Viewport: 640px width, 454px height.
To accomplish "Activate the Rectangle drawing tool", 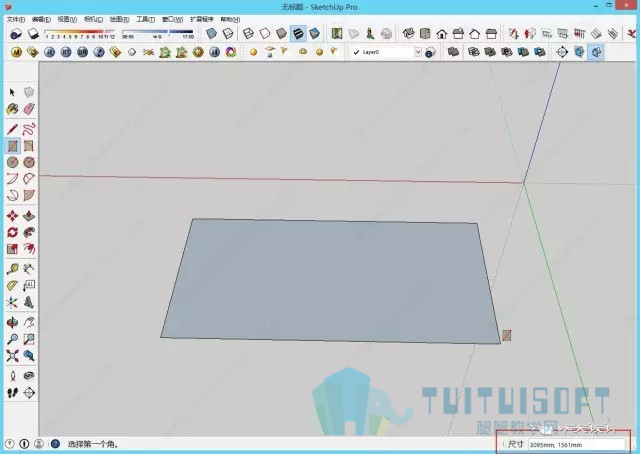I will pos(12,146).
